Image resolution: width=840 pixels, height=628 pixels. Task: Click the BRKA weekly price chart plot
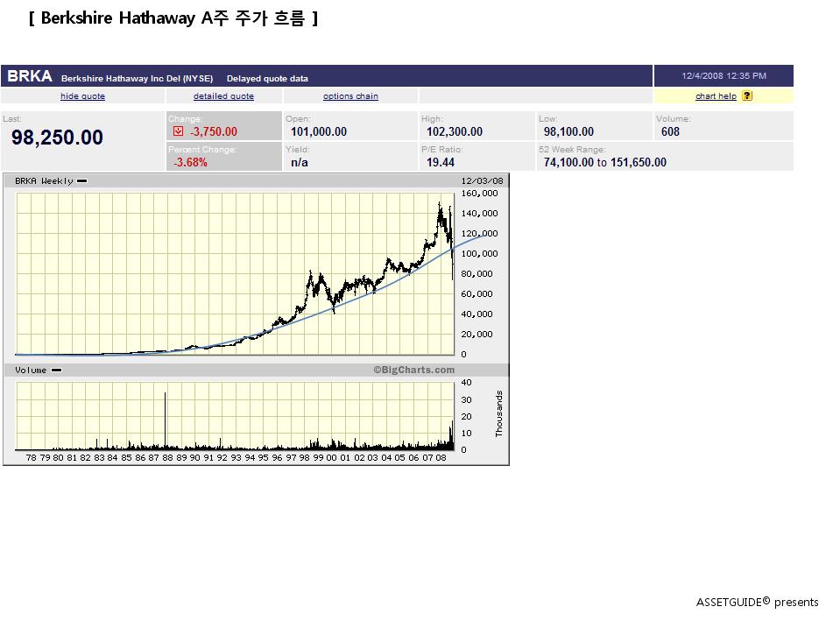(x=235, y=274)
